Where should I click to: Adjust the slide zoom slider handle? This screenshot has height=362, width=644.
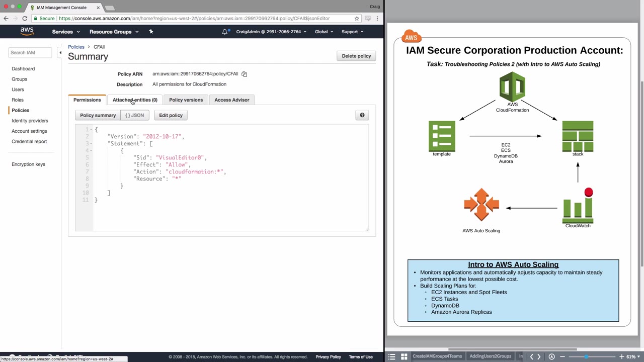point(586,356)
